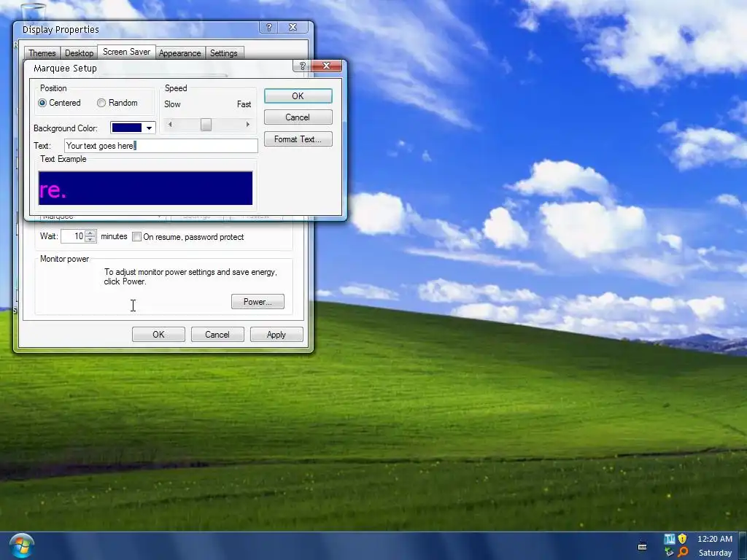Image resolution: width=747 pixels, height=560 pixels.
Task: Click Cancel in Display Properties
Action: click(217, 334)
